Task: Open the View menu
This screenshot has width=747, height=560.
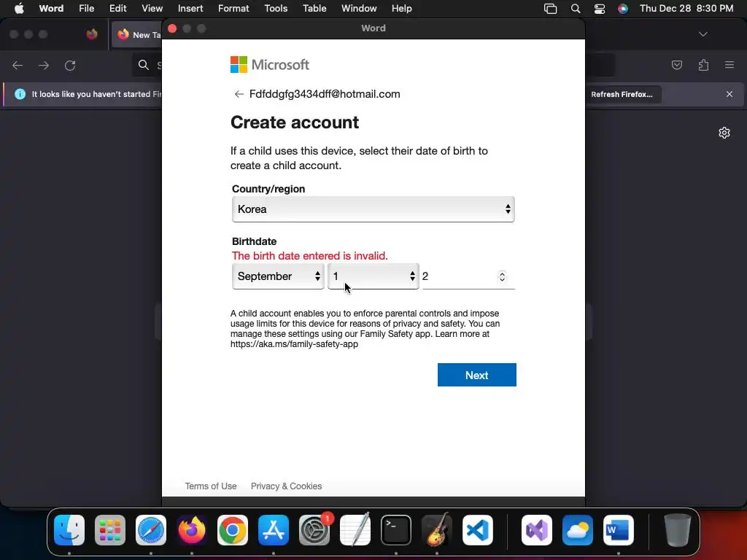Action: (x=152, y=9)
